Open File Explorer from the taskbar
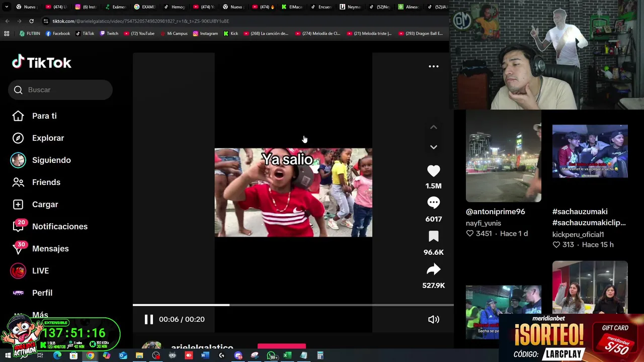Image resolution: width=644 pixels, height=362 pixels. pos(139,355)
